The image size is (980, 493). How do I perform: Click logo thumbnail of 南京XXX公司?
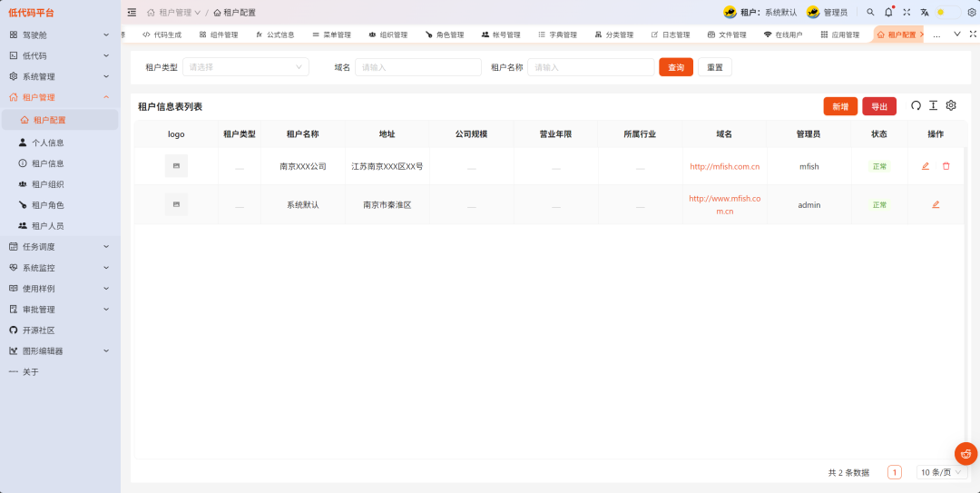click(176, 166)
